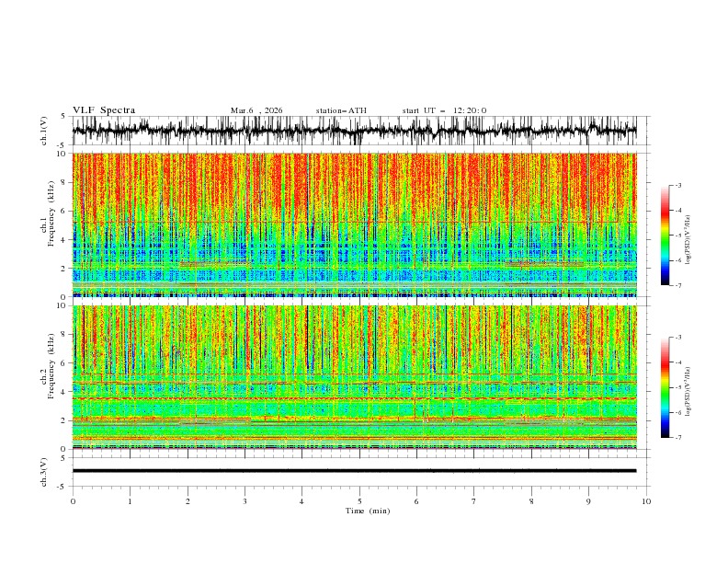Click the "-7" tick on ch.2 colorbar
This screenshot has height=563, width=728.
(x=677, y=438)
